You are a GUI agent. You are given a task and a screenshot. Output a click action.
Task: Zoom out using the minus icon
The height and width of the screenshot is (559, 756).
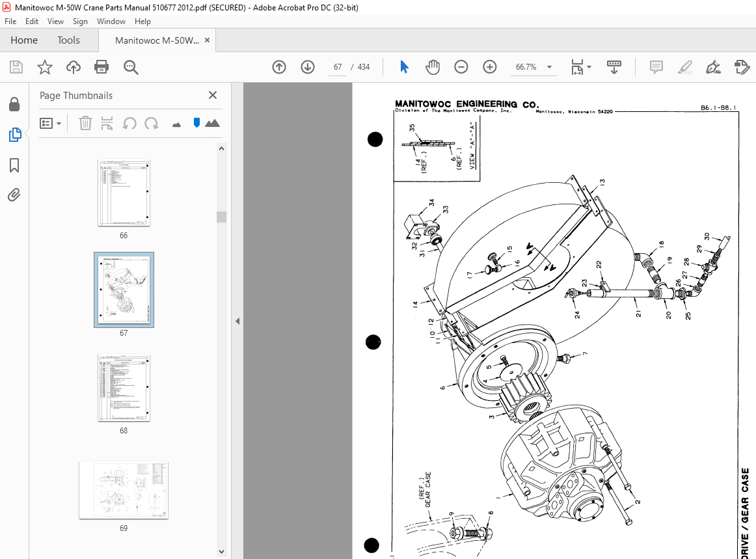[x=461, y=67]
